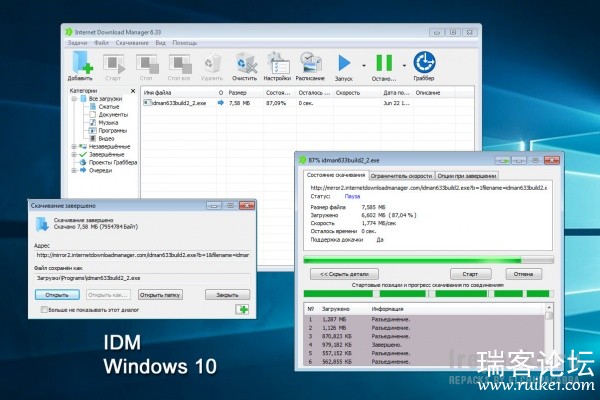Launch the Граббер icon
Viewport: 600px width, 400px height.
(x=424, y=62)
